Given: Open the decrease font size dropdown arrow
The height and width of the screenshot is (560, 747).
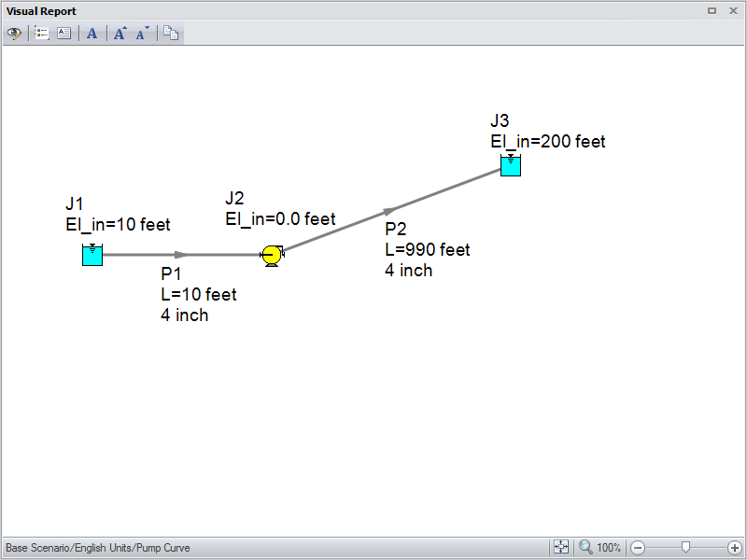Looking at the screenshot, I should point(148,29).
